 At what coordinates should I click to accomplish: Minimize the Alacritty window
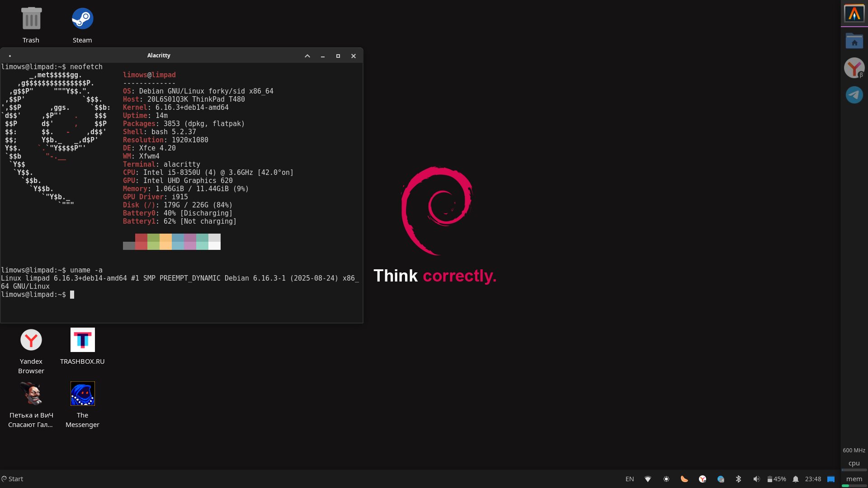323,56
